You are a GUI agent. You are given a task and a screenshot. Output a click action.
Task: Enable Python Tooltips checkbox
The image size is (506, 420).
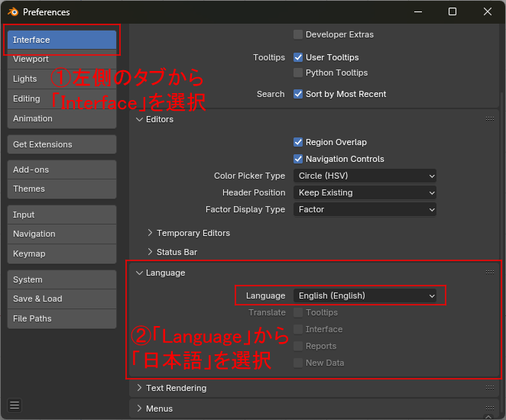coord(298,73)
